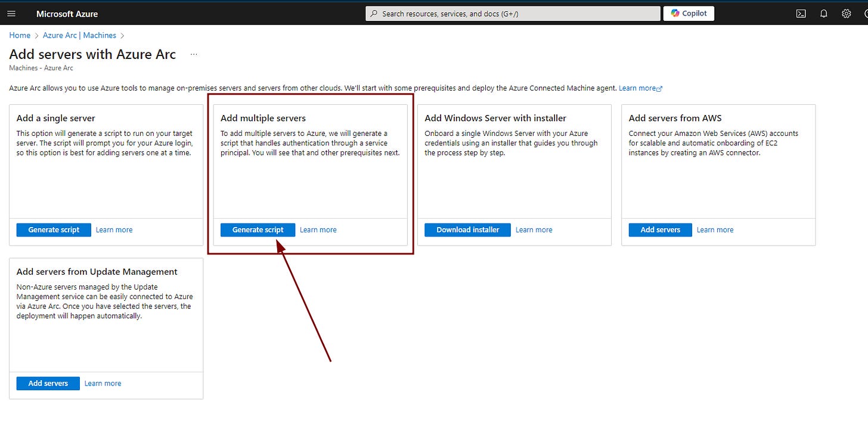Add servers from AWS connector card
This screenshot has width=868, height=426.
[660, 229]
